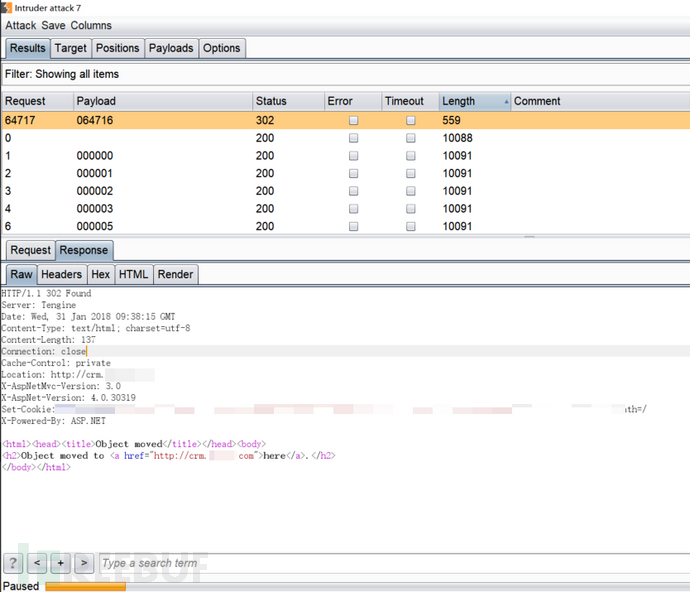The height and width of the screenshot is (592, 690).
Task: Click the Server: Tengine header line
Action: 39,305
